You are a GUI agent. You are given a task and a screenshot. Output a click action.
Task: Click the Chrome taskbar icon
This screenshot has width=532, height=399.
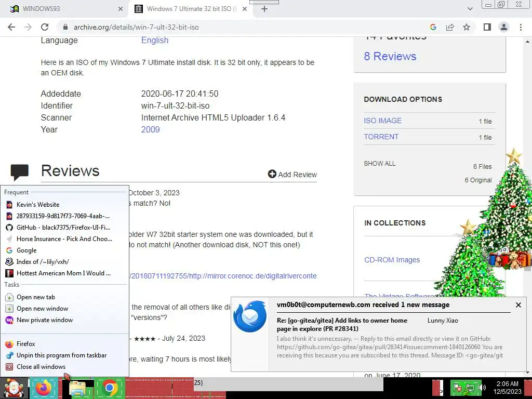[109, 388]
